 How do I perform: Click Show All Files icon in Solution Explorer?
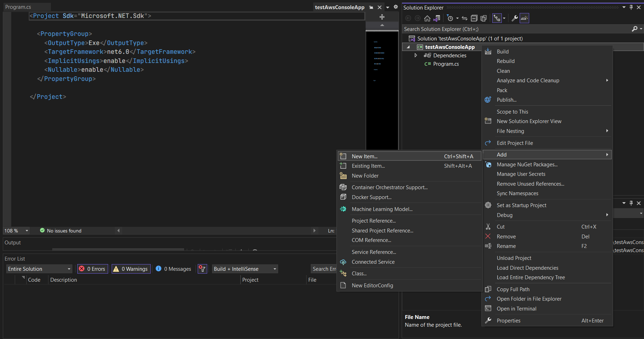pyautogui.click(x=484, y=18)
